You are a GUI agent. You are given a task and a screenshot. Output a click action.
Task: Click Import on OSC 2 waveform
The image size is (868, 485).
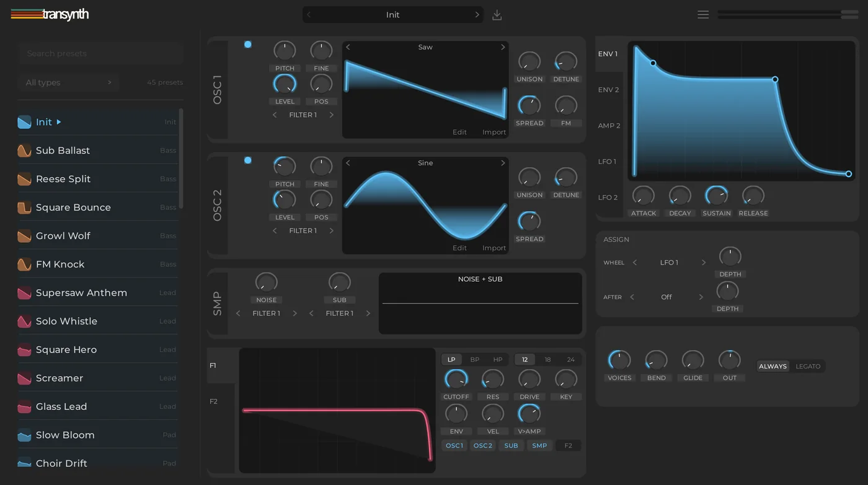tap(494, 248)
